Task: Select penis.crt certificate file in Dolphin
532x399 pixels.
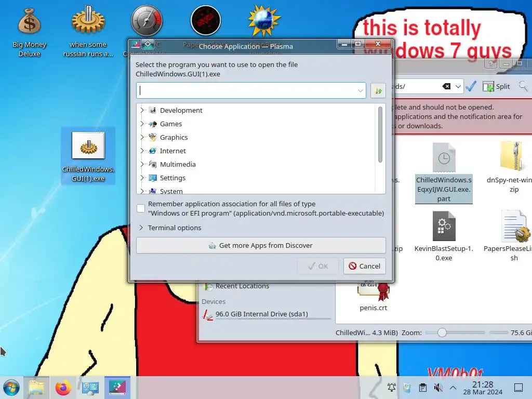Action: tap(373, 295)
